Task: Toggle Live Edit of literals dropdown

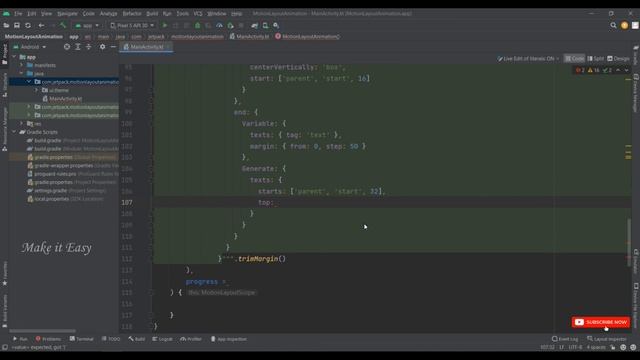Action: click(x=528, y=59)
